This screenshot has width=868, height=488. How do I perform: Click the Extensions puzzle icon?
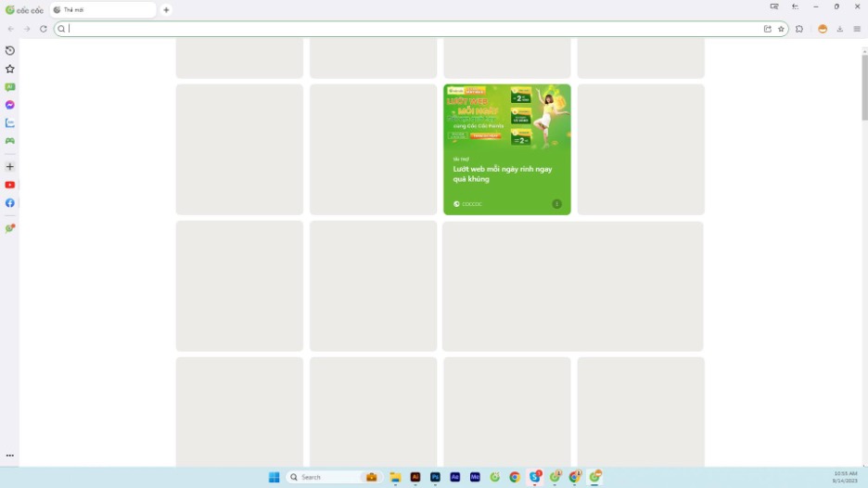coord(799,29)
